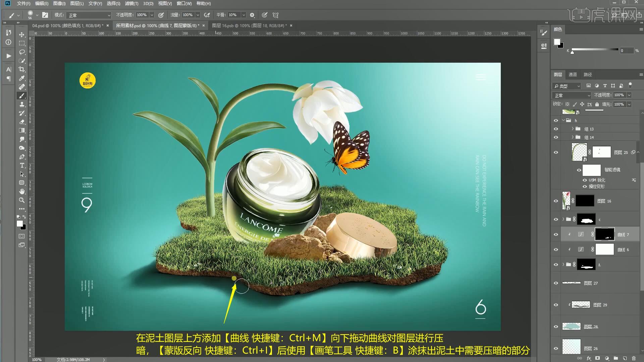
Task: Select the Gradient tool
Action: (x=22, y=130)
